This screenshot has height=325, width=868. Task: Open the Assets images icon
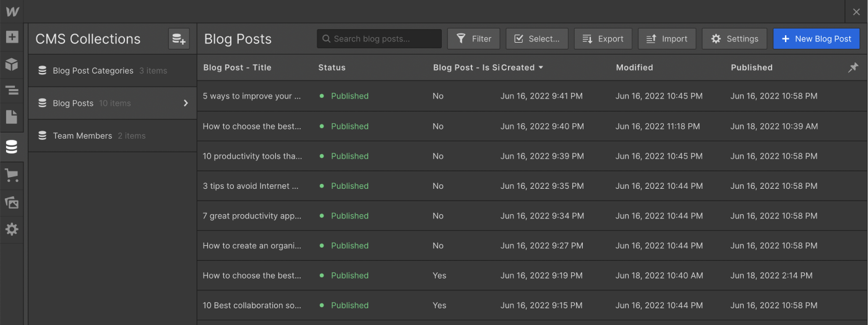point(12,202)
